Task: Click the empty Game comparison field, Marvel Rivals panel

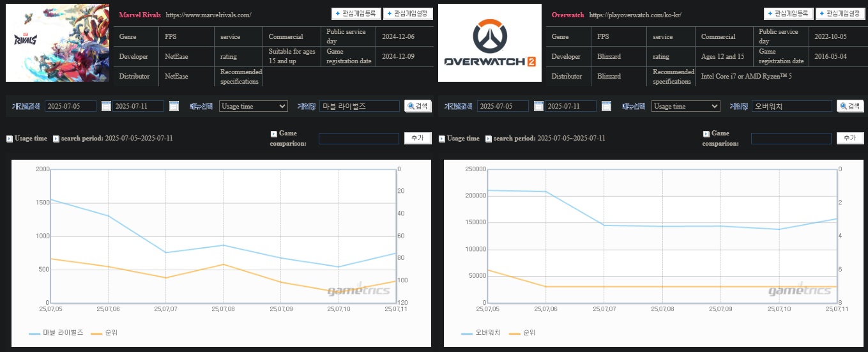Action: (359, 138)
